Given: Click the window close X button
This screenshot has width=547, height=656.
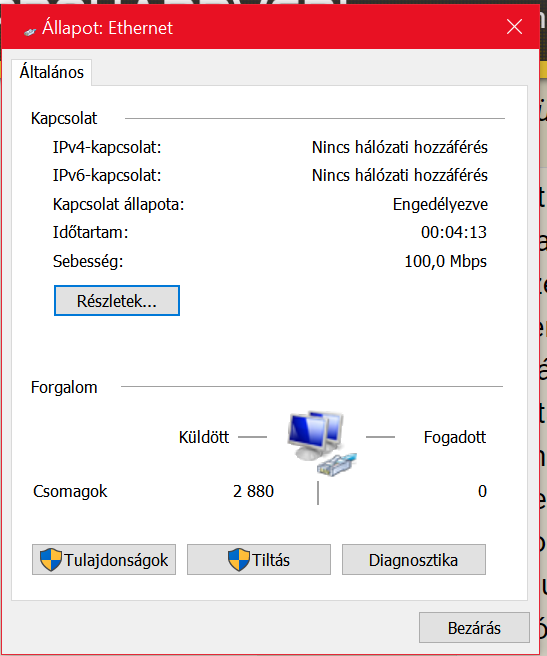Looking at the screenshot, I should click(514, 27).
